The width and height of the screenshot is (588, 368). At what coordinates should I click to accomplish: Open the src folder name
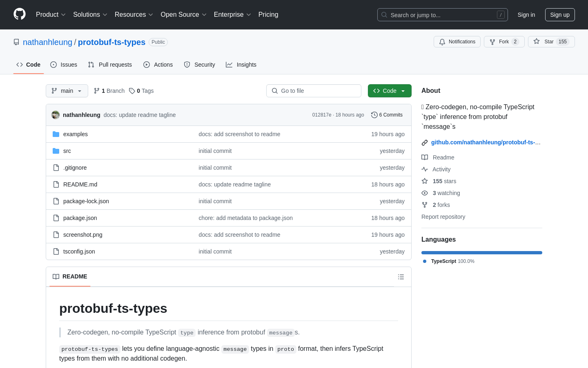coord(67,151)
